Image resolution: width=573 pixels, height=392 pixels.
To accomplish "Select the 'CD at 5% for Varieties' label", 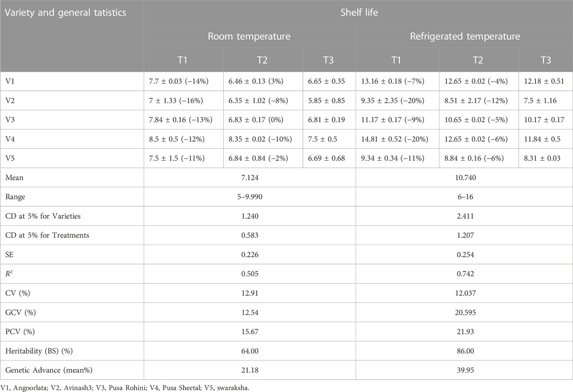I will coord(40,216).
